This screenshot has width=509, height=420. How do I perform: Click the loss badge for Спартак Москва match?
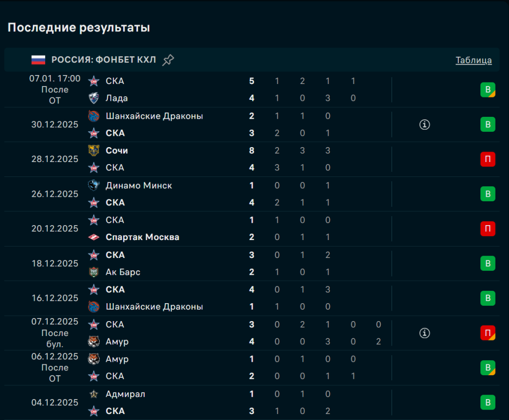click(x=488, y=229)
